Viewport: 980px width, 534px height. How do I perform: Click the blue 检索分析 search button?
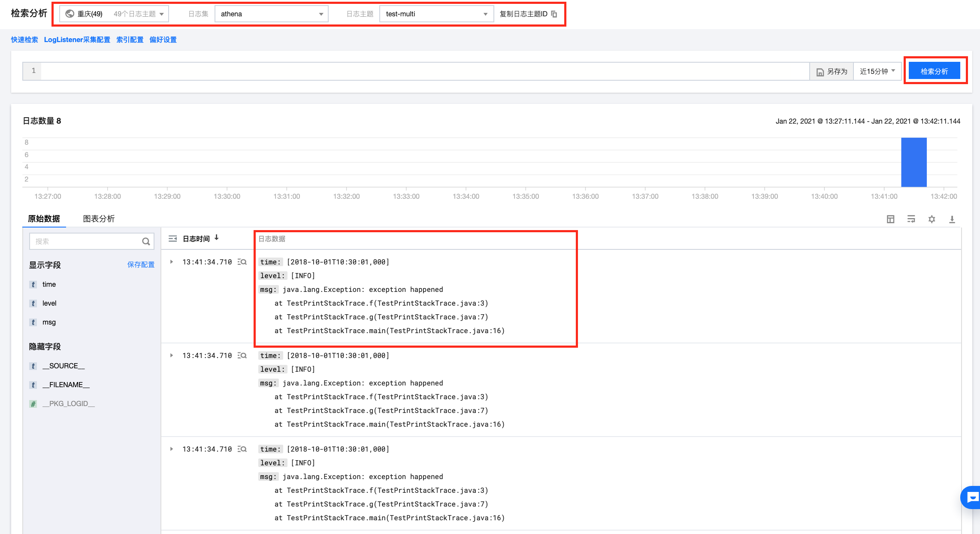coord(934,71)
